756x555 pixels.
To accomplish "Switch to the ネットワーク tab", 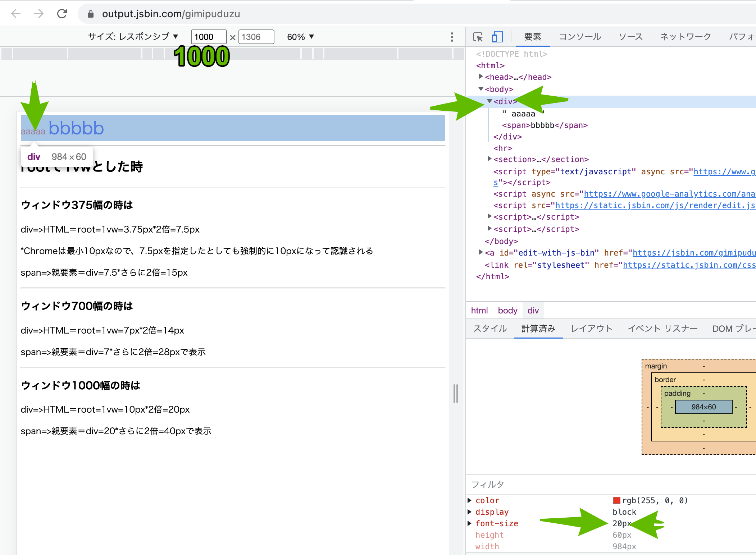I will pos(686,37).
